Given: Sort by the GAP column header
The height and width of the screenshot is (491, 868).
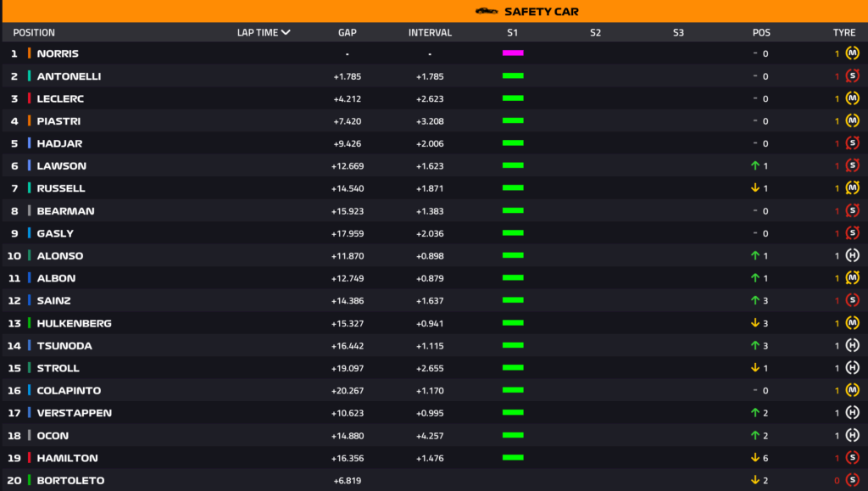Looking at the screenshot, I should 347,33.
